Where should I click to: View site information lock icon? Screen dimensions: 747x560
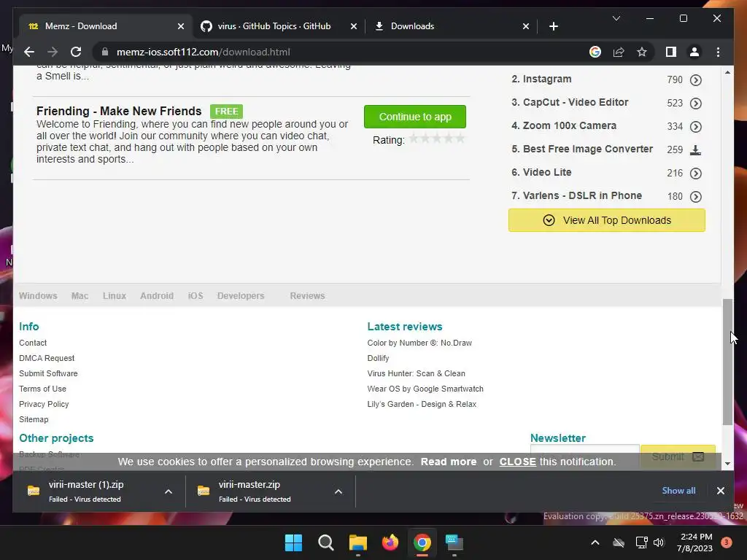pyautogui.click(x=105, y=52)
